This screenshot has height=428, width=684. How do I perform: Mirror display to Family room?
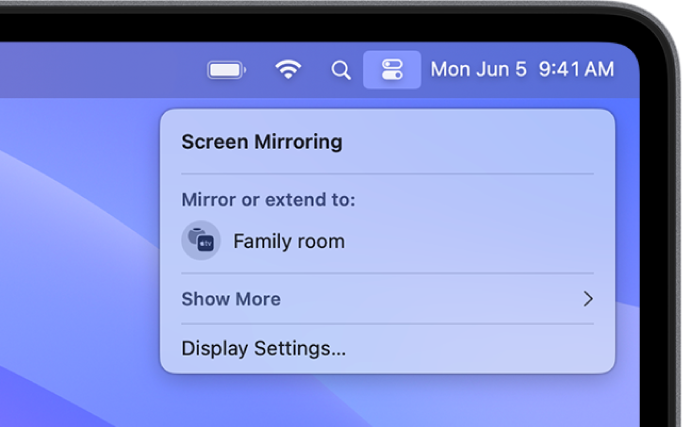point(289,241)
